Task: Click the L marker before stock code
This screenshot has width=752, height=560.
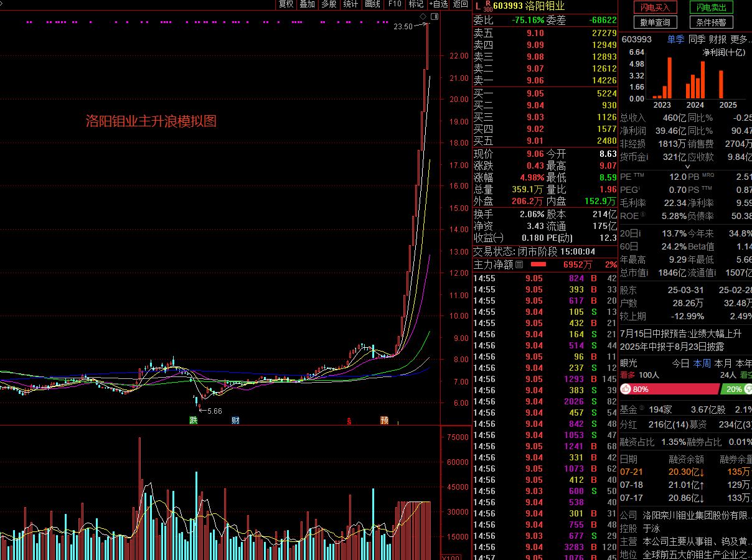Action: coord(477,6)
